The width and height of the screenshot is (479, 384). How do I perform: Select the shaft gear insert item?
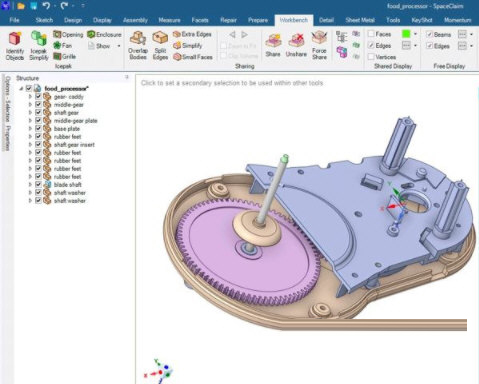click(74, 145)
